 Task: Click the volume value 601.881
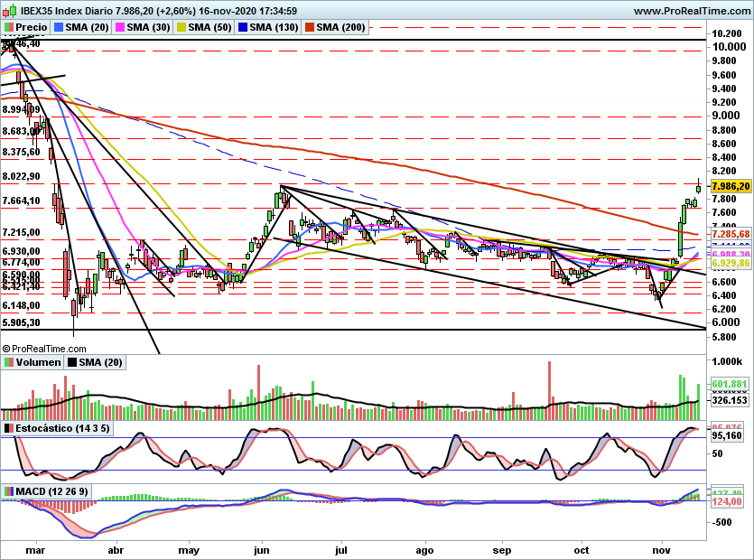tap(730, 384)
